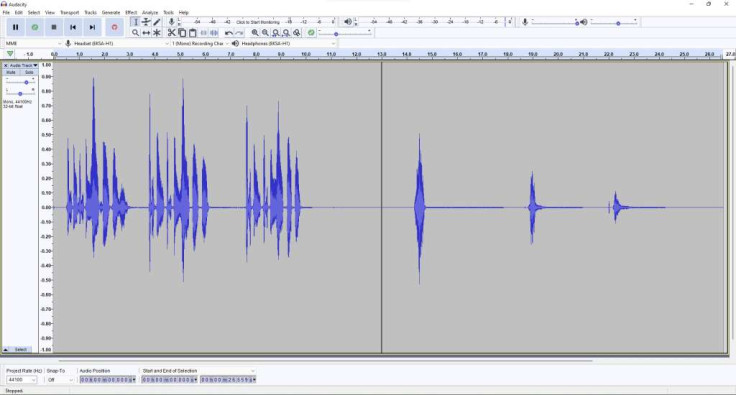This screenshot has height=395, width=736.
Task: Click Fit project to width icon
Action: pyautogui.click(x=286, y=33)
